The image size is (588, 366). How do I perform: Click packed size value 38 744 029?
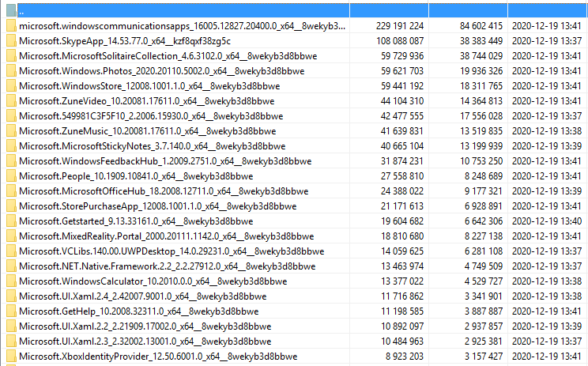[x=481, y=56]
